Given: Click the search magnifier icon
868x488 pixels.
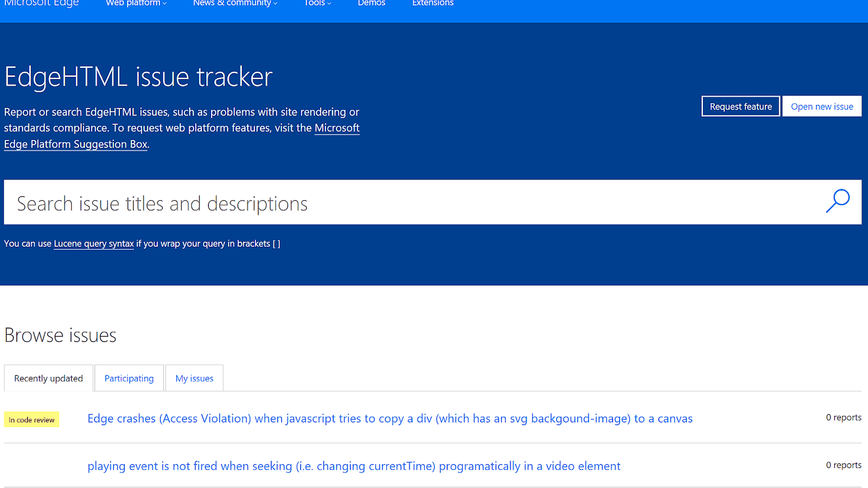Looking at the screenshot, I should [838, 202].
